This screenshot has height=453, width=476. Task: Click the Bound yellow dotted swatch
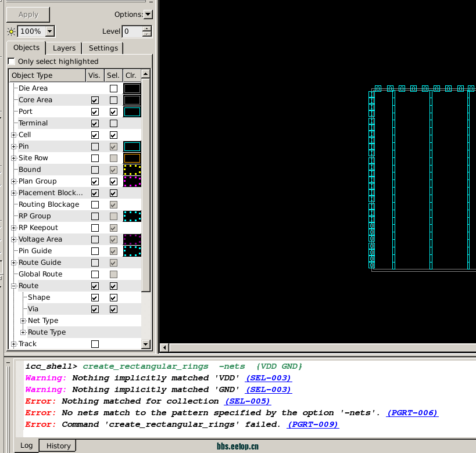tap(132, 170)
